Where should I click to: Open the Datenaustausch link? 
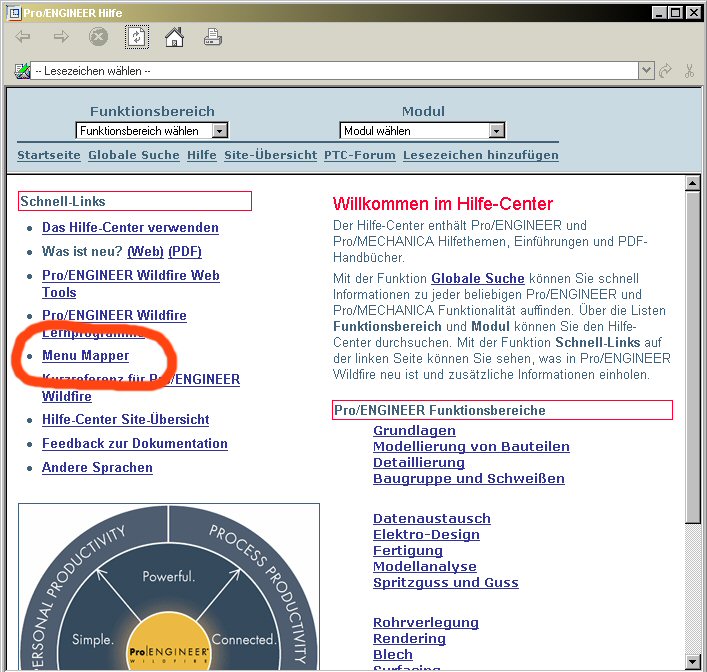(432, 519)
